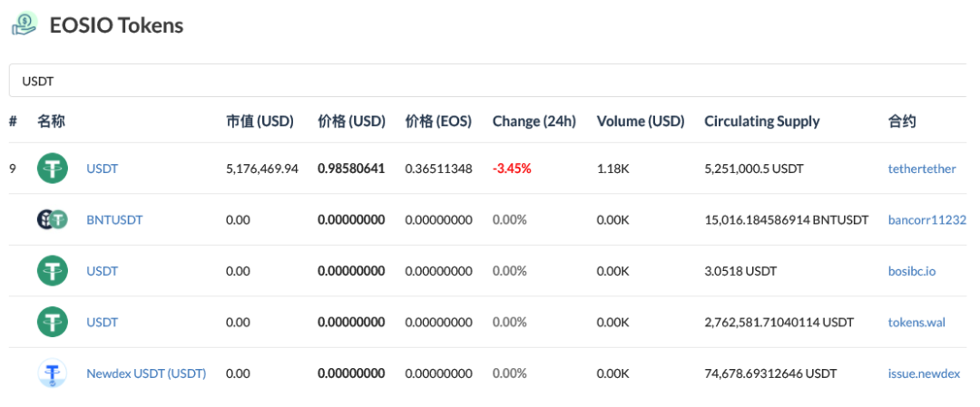This screenshot has width=980, height=407.
Task: Sort by the 市值 (USD) column header
Action: [260, 121]
